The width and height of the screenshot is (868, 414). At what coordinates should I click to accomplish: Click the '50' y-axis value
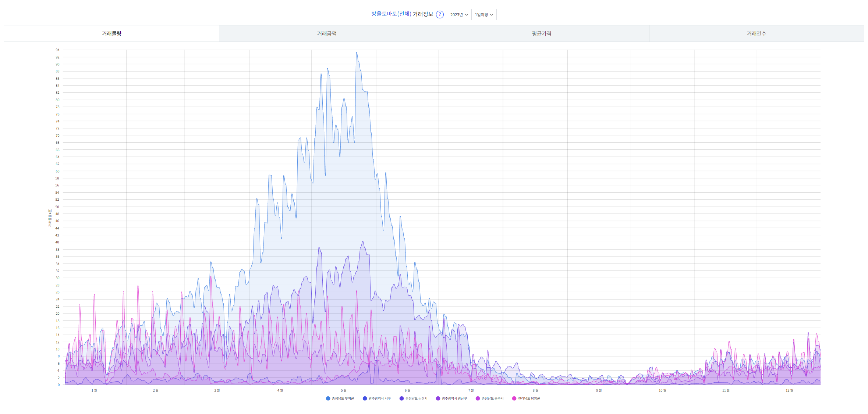[57, 207]
